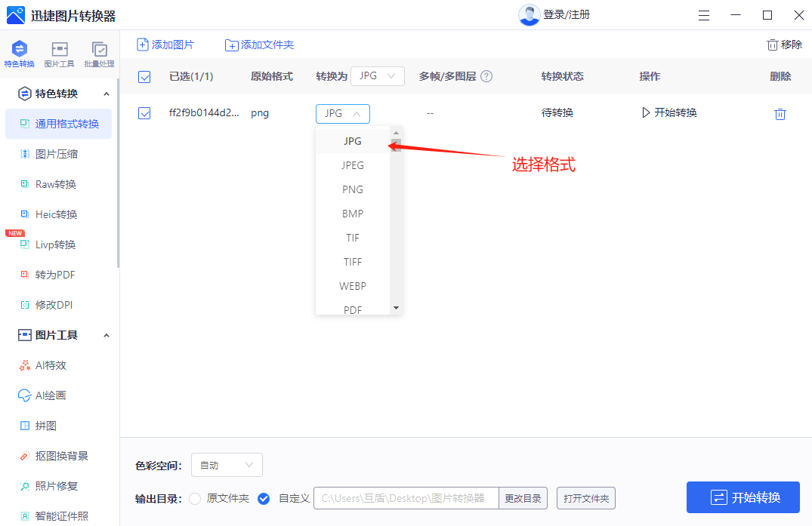Delete the ff2f9b file via its trash icon

(780, 112)
